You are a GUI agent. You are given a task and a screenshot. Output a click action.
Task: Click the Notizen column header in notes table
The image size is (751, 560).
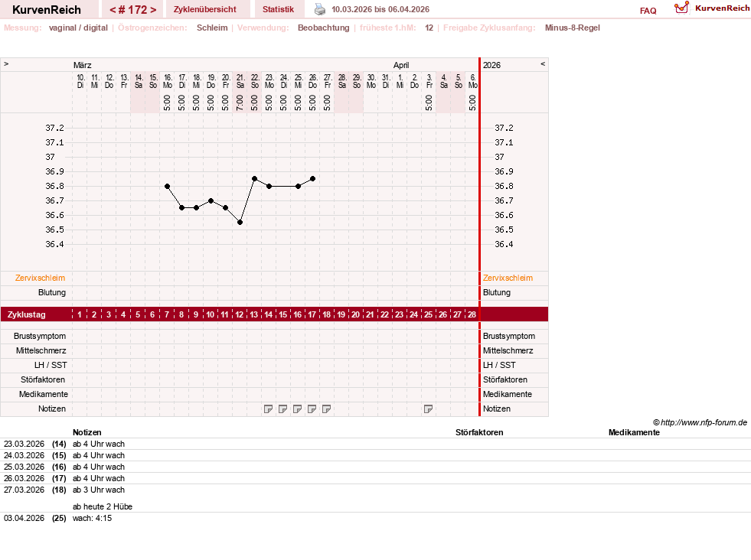(x=87, y=433)
